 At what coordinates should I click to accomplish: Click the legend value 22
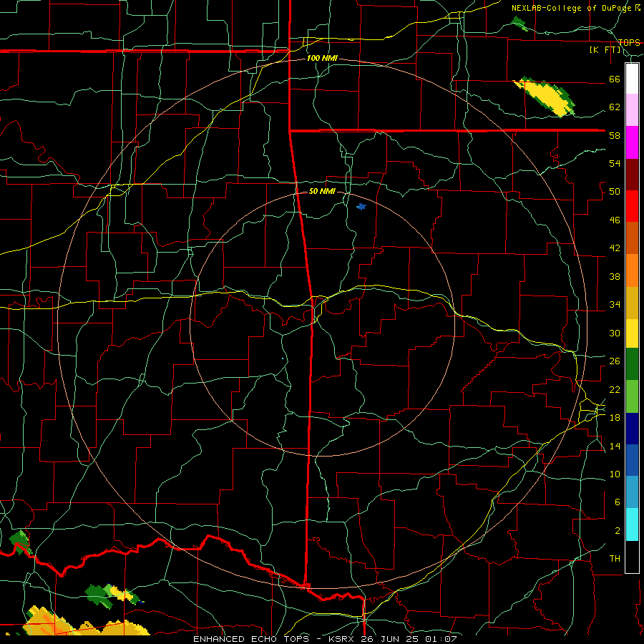[615, 389]
